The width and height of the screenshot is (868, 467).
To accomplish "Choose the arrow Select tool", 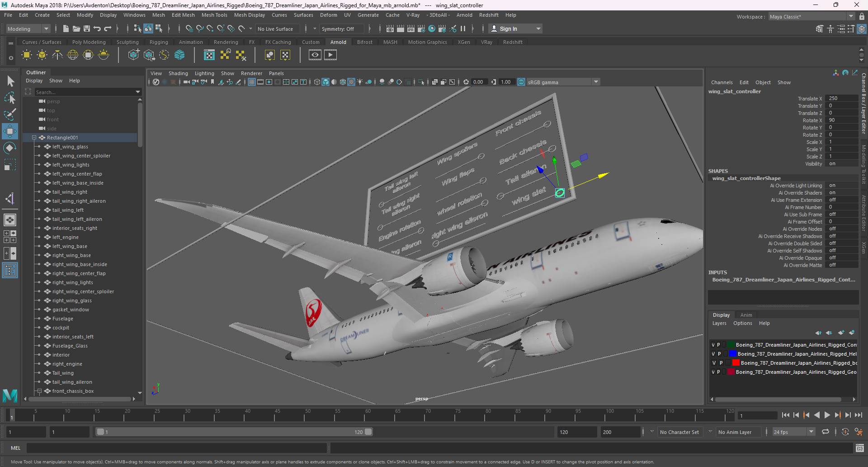I will click(x=10, y=81).
